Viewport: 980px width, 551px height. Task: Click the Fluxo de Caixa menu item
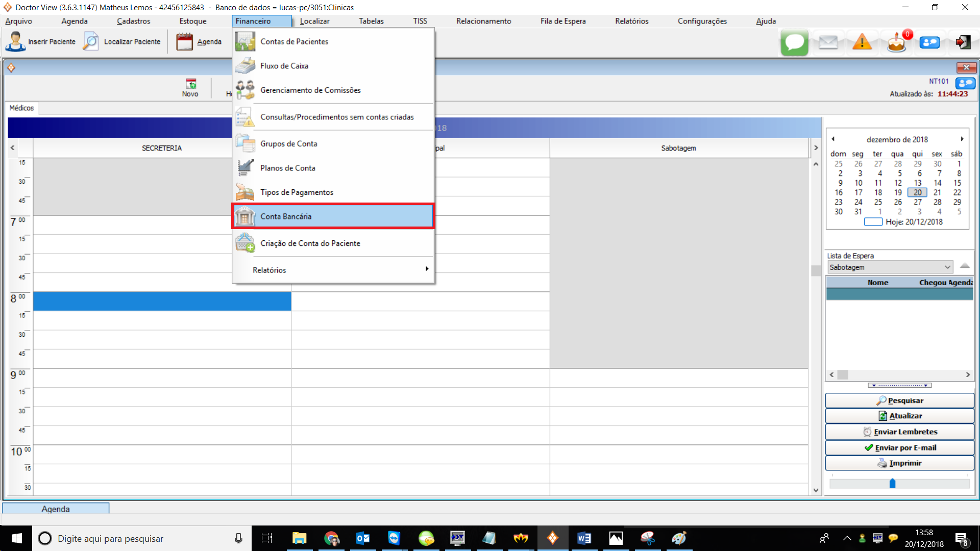pyautogui.click(x=284, y=66)
